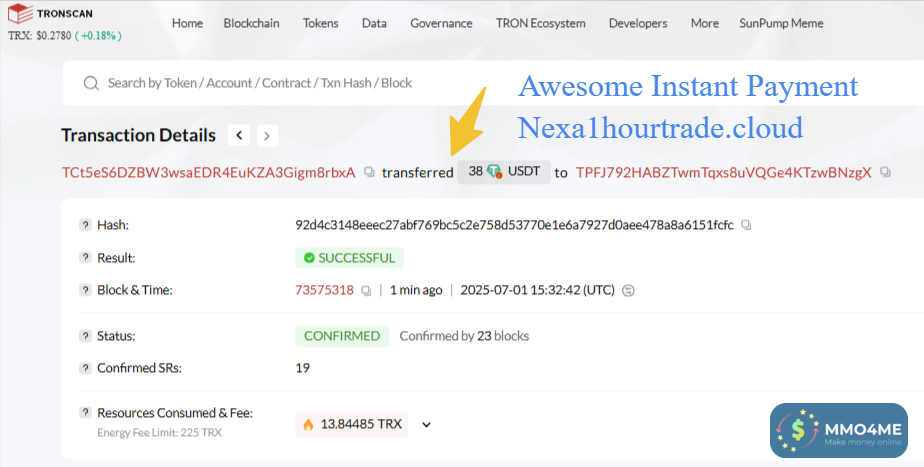
Task: Click the Result help question icon
Action: 85,258
